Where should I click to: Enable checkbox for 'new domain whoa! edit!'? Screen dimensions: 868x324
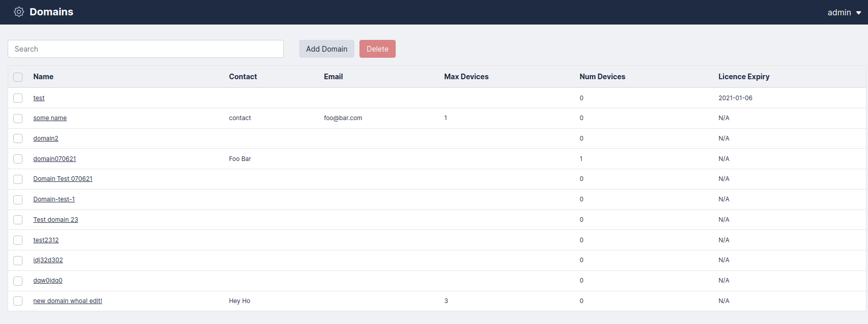(18, 301)
